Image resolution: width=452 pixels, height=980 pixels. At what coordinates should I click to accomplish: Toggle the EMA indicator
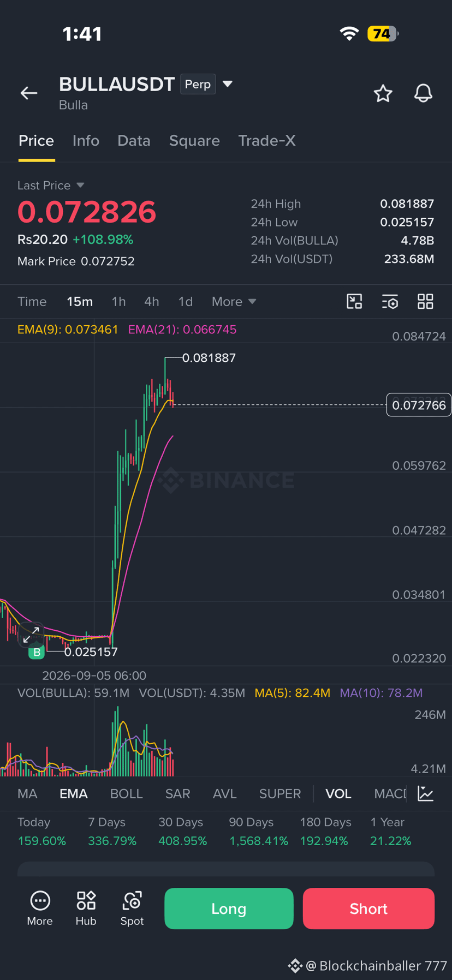click(x=74, y=794)
